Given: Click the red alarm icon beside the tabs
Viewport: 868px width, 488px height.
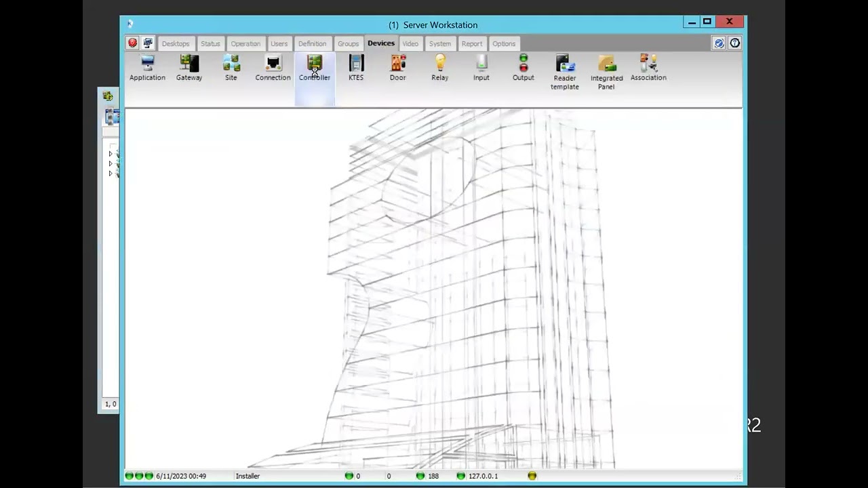Looking at the screenshot, I should coord(133,43).
